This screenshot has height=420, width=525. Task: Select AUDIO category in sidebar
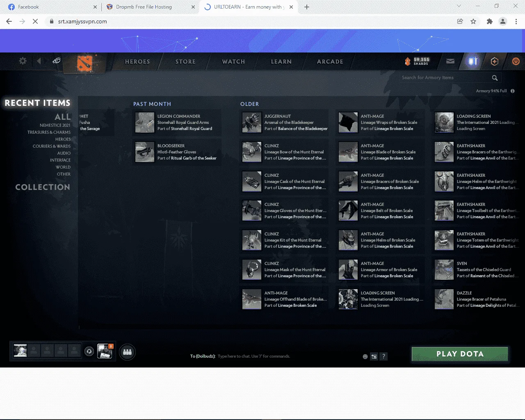coord(64,153)
